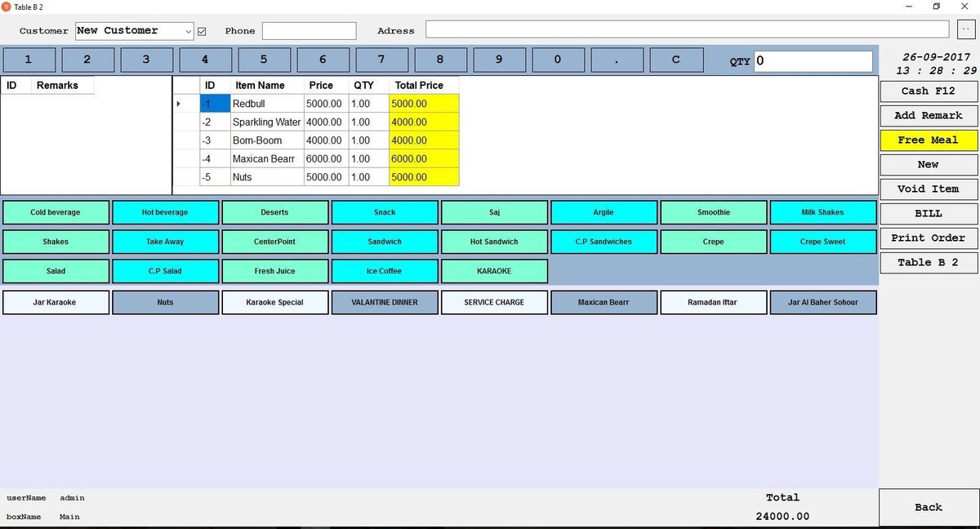Tap keypad number 6
This screenshot has width=980, height=529.
(323, 60)
